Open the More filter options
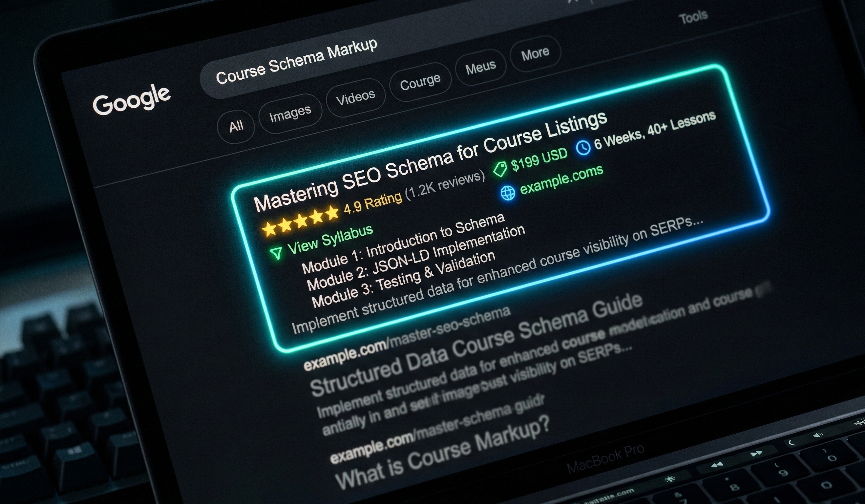Screen dimensions: 865x504 coord(536,54)
